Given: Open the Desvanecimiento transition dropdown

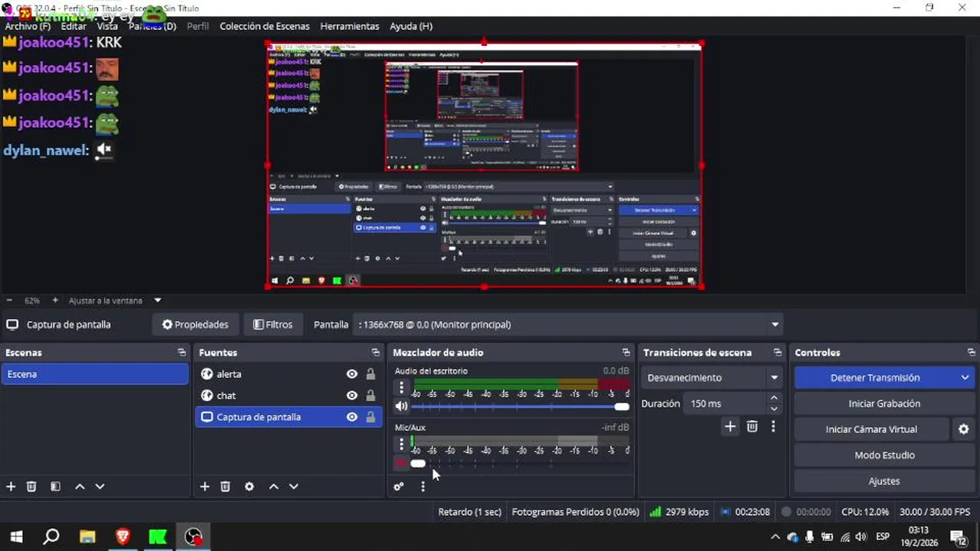Looking at the screenshot, I should pyautogui.click(x=711, y=377).
